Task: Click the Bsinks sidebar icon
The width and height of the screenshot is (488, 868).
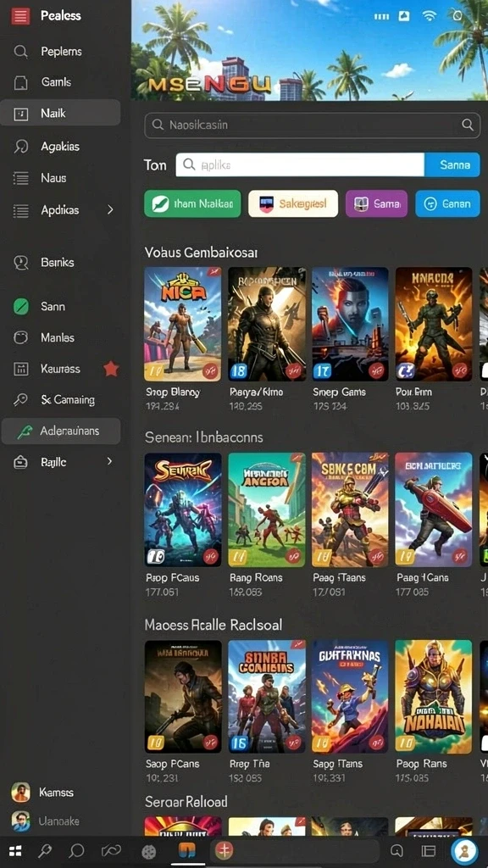Action: 21,263
